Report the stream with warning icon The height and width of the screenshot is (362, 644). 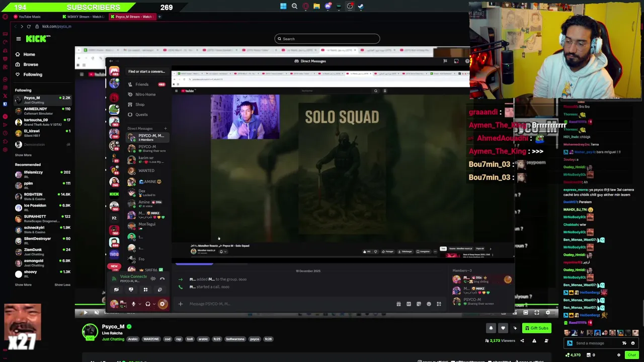(x=534, y=341)
